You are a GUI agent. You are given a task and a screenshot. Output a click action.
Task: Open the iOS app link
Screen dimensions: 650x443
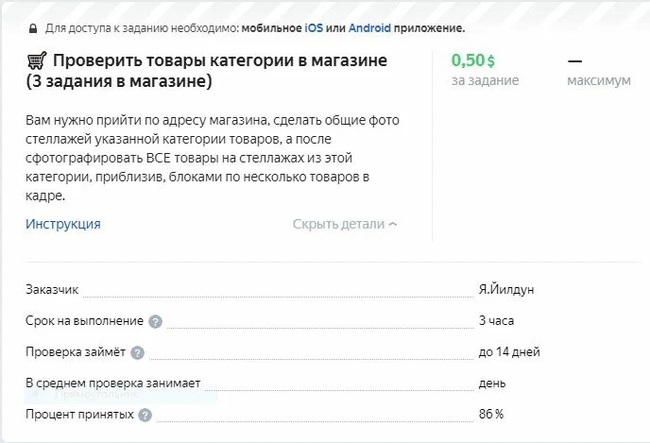[x=314, y=28]
